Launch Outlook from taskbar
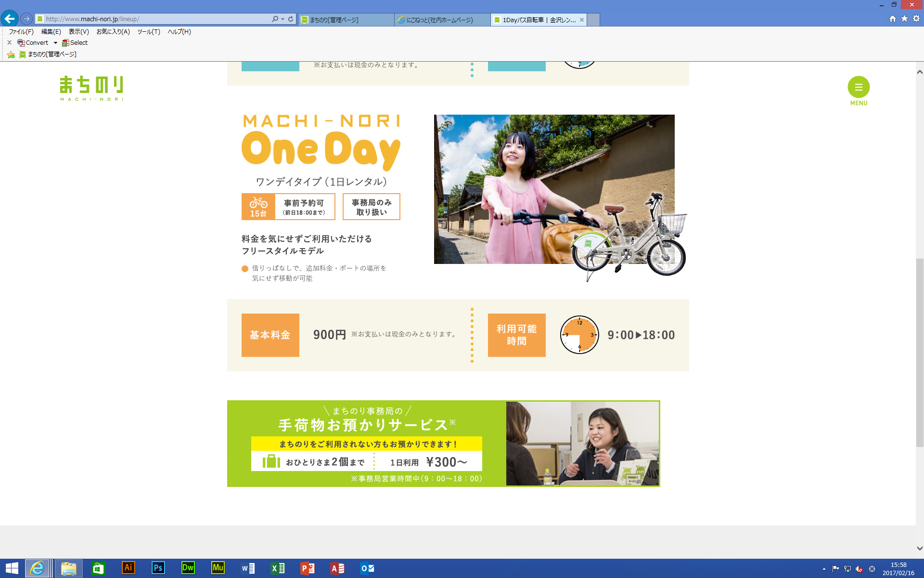 tap(367, 568)
